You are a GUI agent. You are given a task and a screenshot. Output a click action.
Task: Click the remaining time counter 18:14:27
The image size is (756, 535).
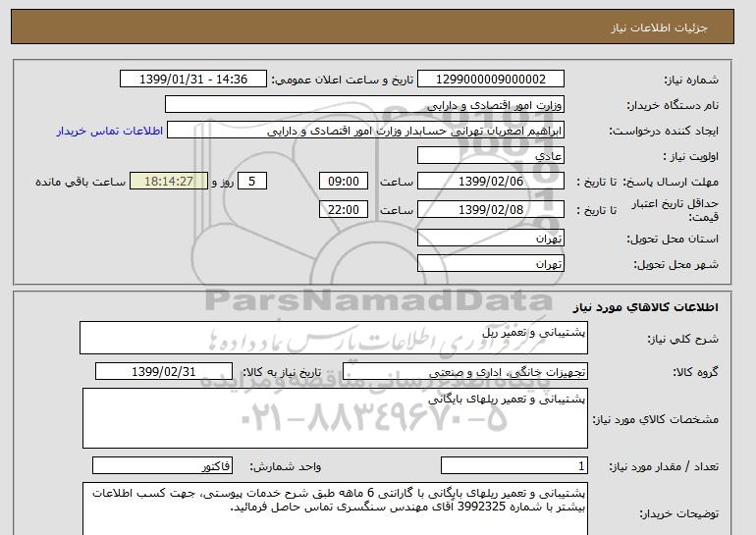pyautogui.click(x=169, y=182)
